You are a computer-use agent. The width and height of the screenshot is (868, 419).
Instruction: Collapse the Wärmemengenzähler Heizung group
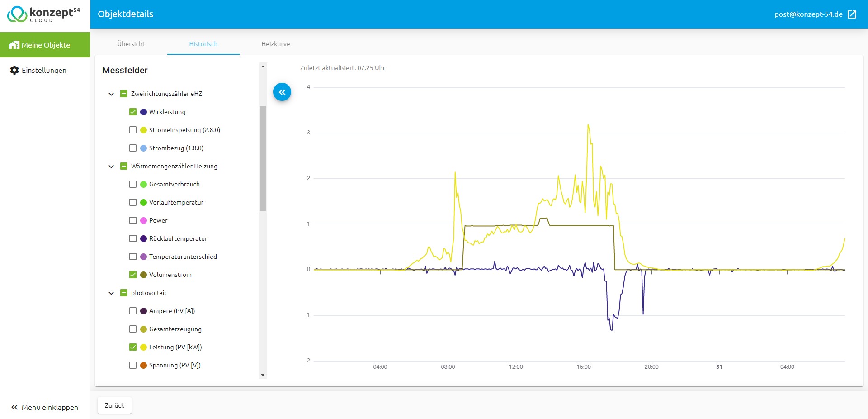pos(111,166)
